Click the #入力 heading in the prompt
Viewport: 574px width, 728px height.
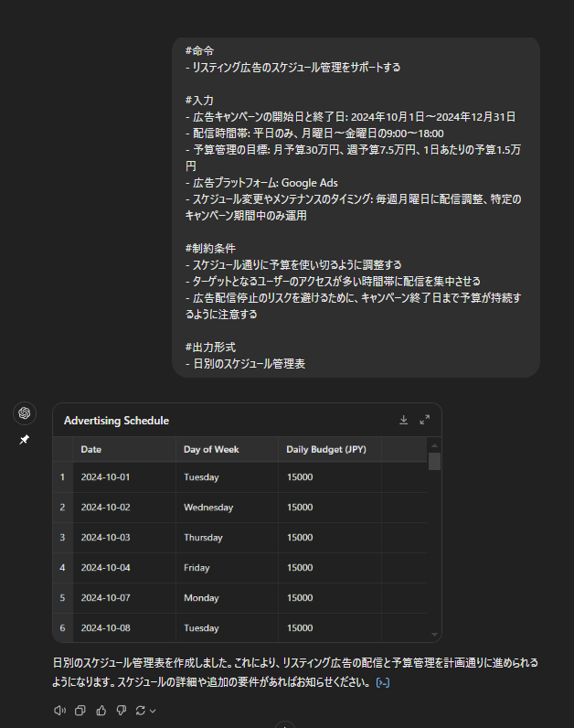click(199, 101)
